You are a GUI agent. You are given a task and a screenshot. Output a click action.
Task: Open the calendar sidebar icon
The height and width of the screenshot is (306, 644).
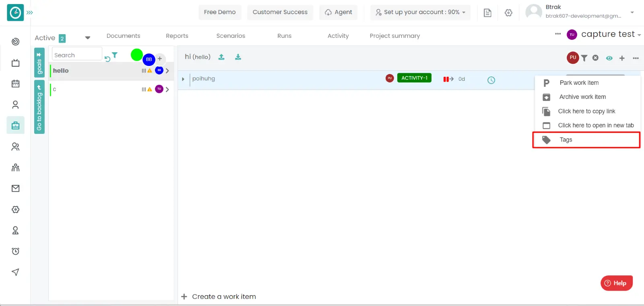click(15, 84)
